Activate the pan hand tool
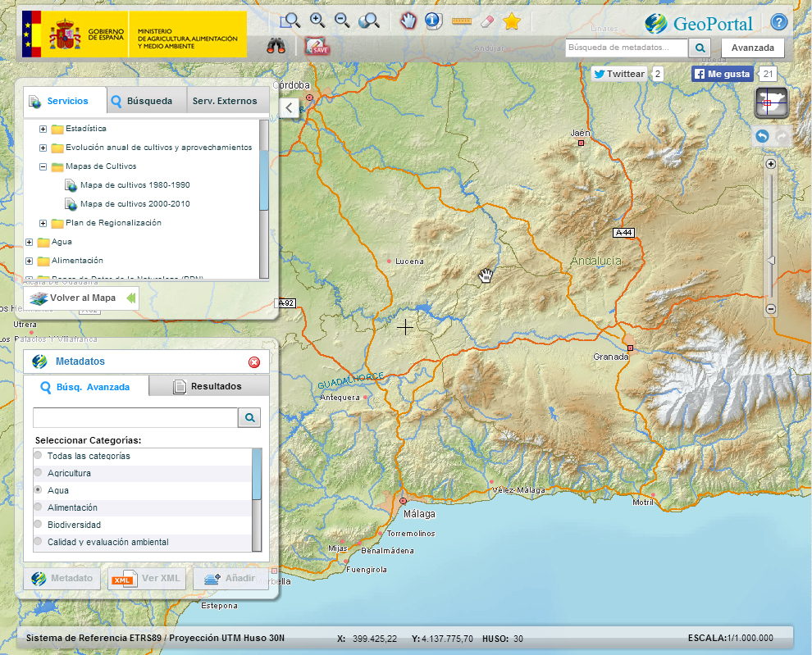 [408, 21]
